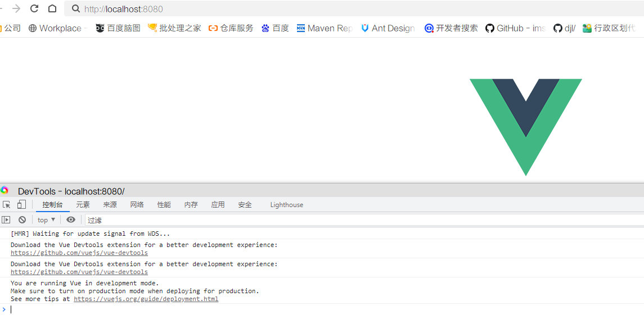Open the GitHub - ims bookmark
Viewport: 644px width, 323px height.
515,28
